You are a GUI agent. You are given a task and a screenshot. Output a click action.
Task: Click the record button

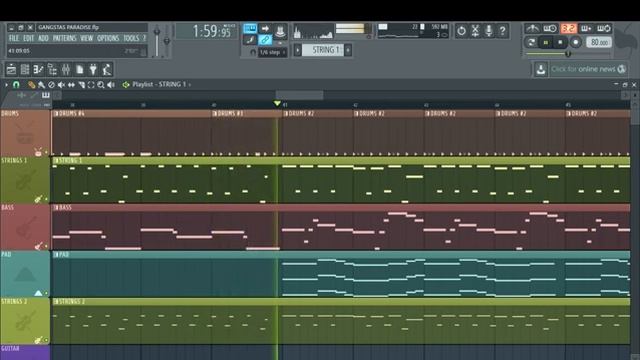click(x=576, y=42)
